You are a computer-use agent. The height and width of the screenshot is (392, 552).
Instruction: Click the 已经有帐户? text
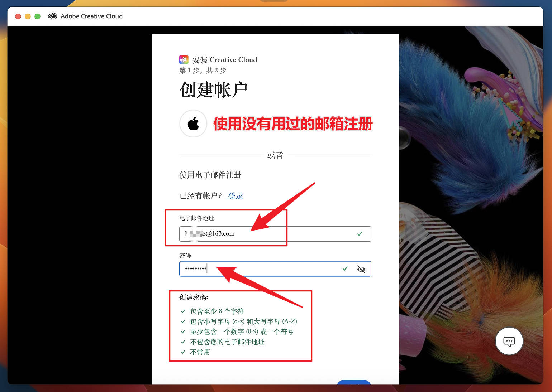[201, 196]
